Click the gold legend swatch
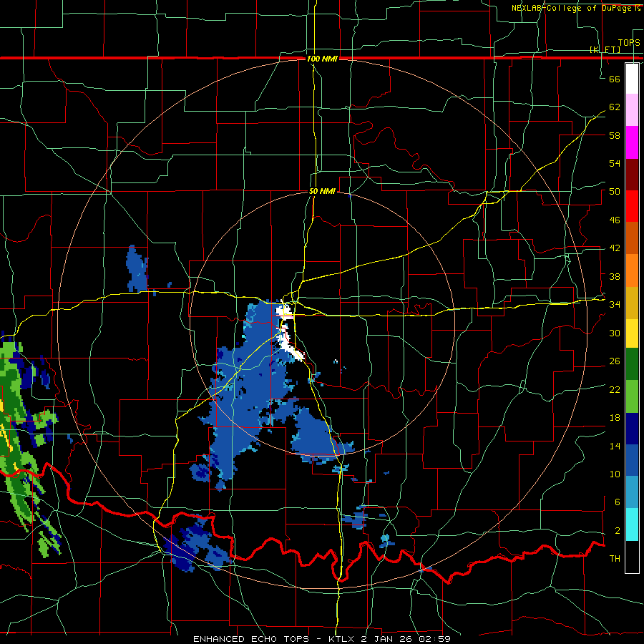This screenshot has width=644, height=644. coord(632,303)
